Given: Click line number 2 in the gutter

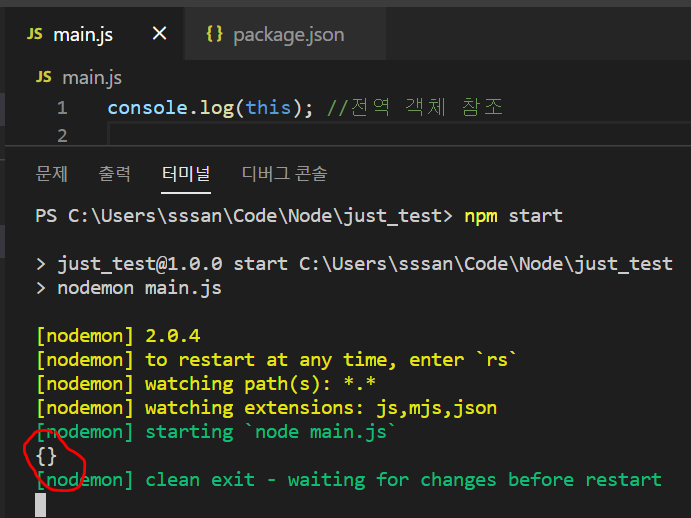Looking at the screenshot, I should point(62,134).
